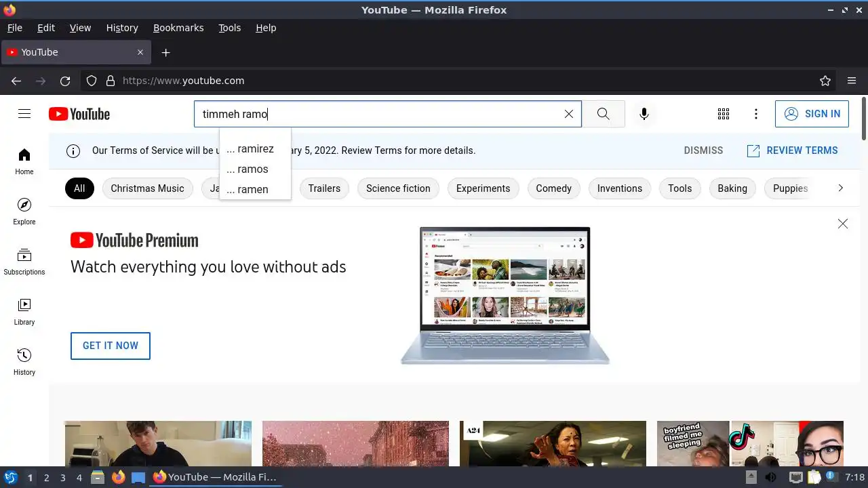Screen dimensions: 868x488
Task: Click the YouTube logo
Action: tap(79, 114)
